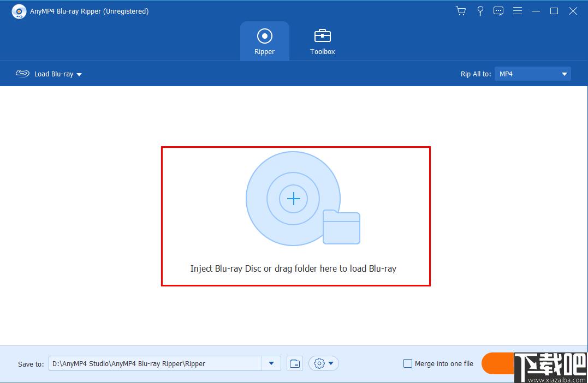The height and width of the screenshot is (383, 588).
Task: Click the folder icon beside the disc graphic
Action: (341, 227)
